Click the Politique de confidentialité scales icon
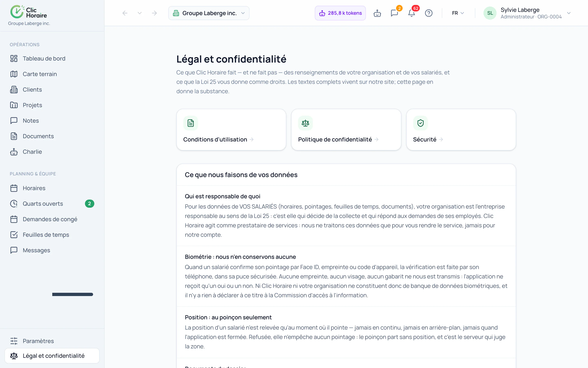 pyautogui.click(x=305, y=123)
